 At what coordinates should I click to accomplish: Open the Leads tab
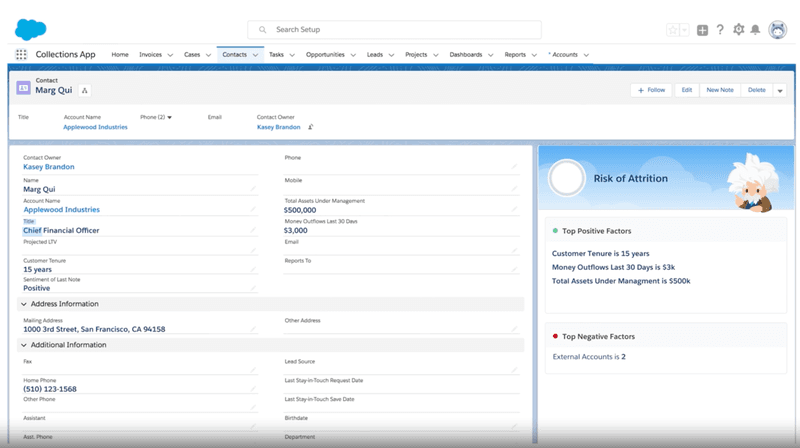[374, 55]
